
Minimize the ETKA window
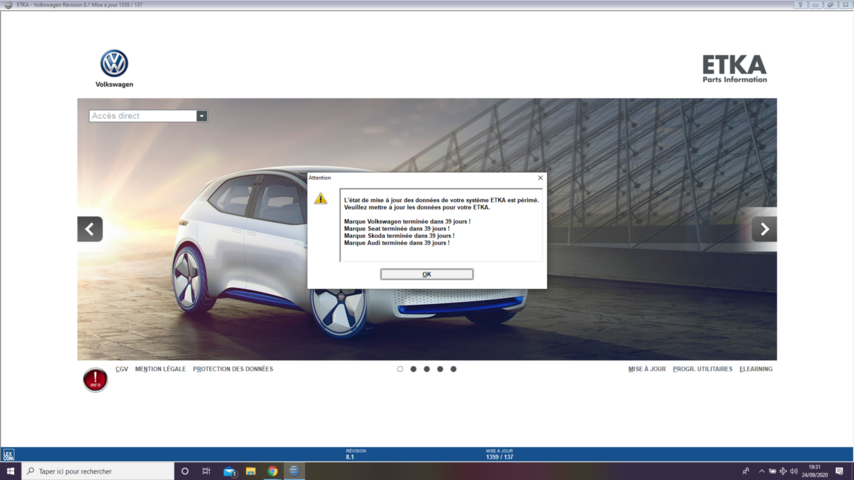point(815,4)
